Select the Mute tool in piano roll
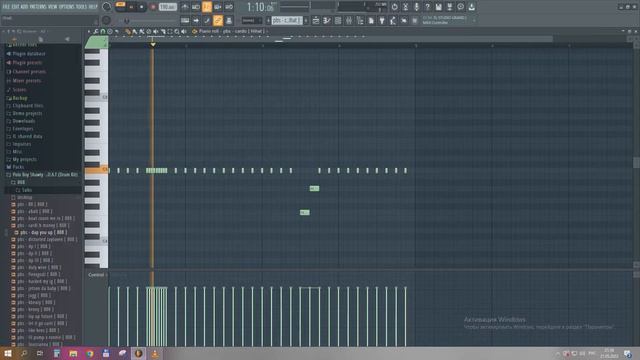The height and width of the screenshot is (360, 640). 156,31
